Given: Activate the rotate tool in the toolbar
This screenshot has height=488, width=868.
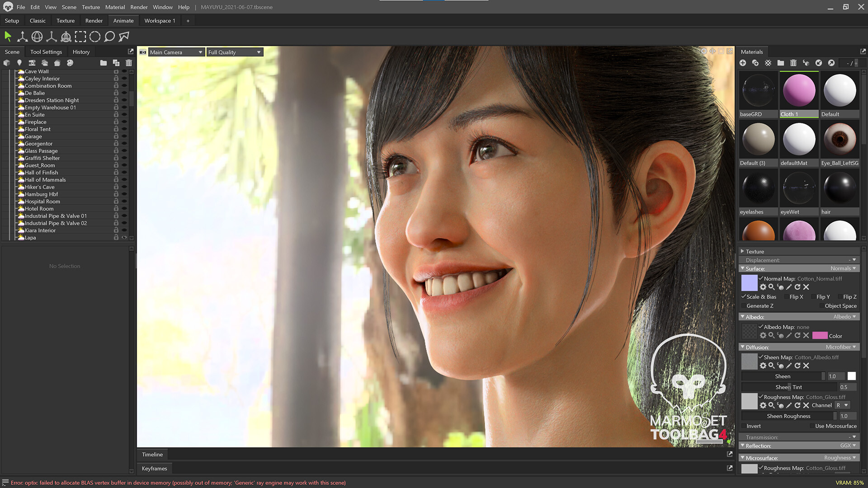Looking at the screenshot, I should pos(37,37).
